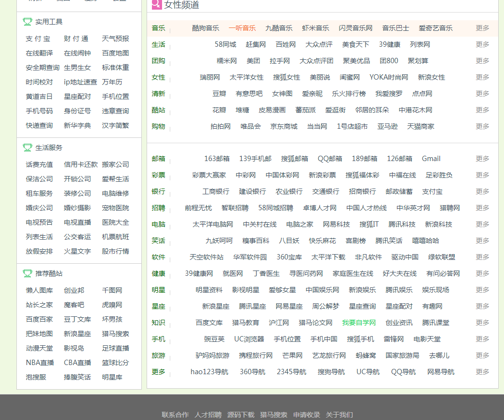Click the trophy icon beside 生活服务

pyautogui.click(x=27, y=148)
